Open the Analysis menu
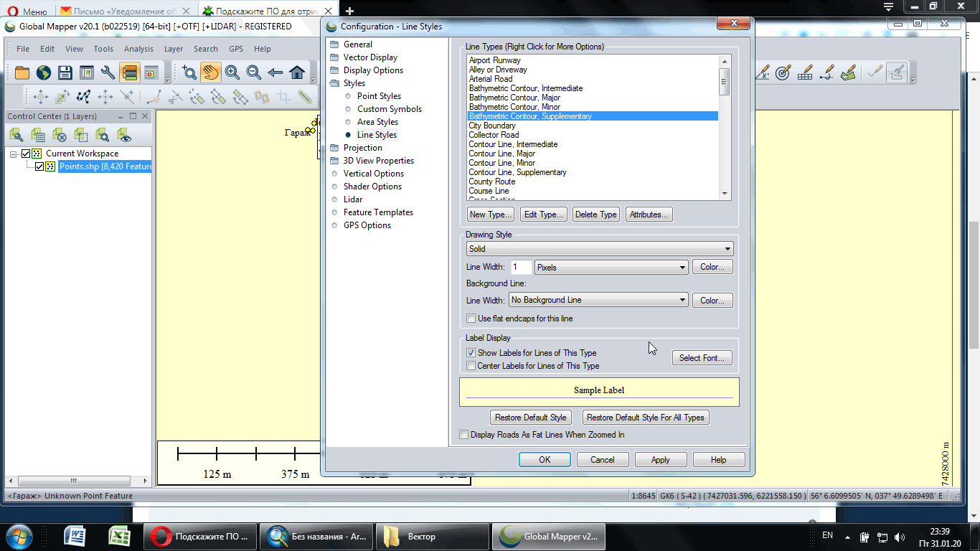 click(138, 49)
